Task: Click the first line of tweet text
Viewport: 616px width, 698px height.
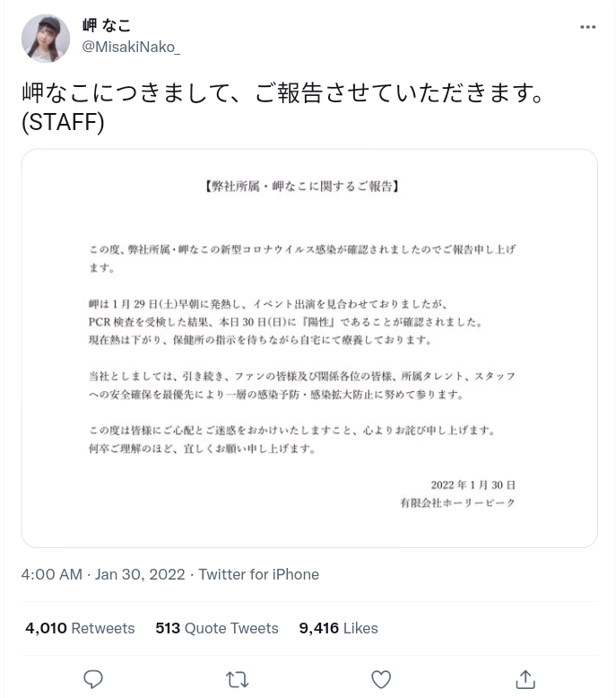Action: [284, 93]
